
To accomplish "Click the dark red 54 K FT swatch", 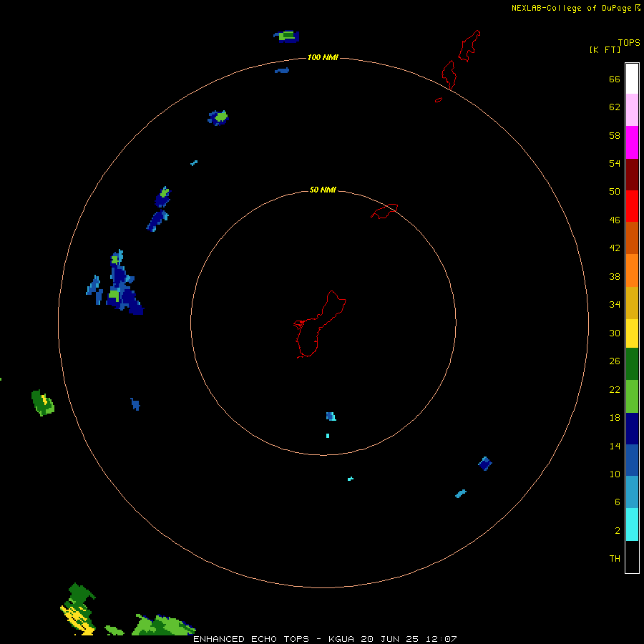I will coord(632,175).
